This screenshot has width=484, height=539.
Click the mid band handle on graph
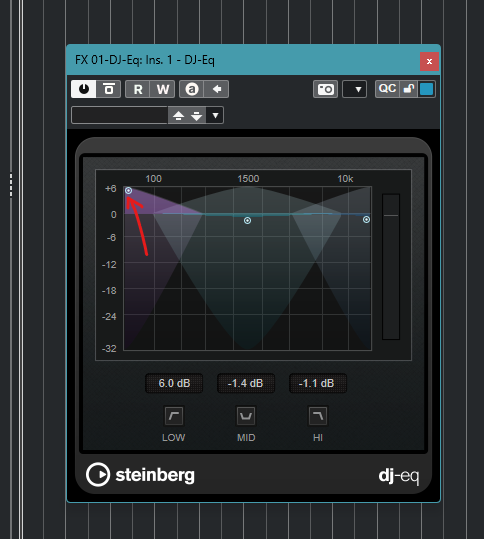click(x=247, y=220)
